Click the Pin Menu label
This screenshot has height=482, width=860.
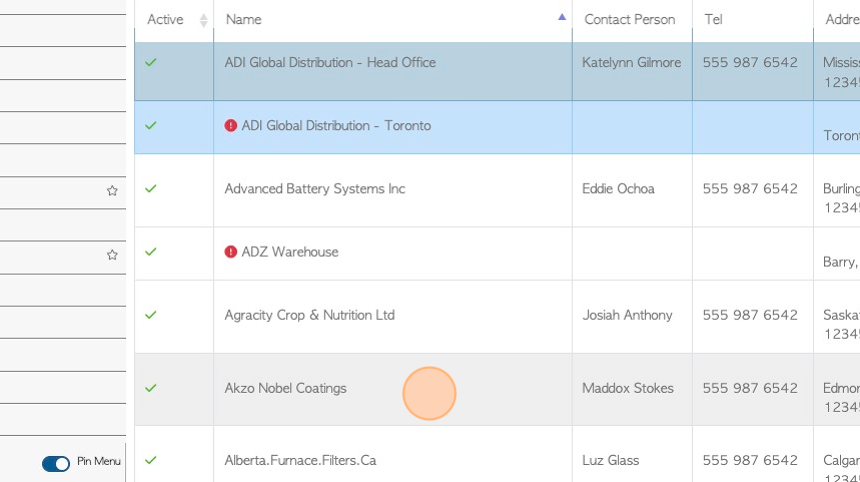coord(99,461)
